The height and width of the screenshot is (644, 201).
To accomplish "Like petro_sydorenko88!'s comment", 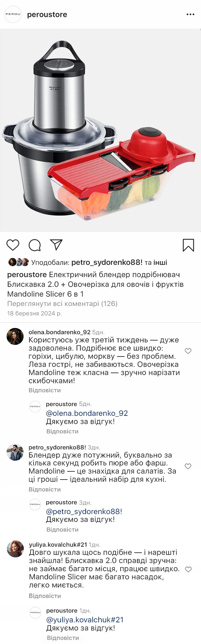I will pos(188,466).
